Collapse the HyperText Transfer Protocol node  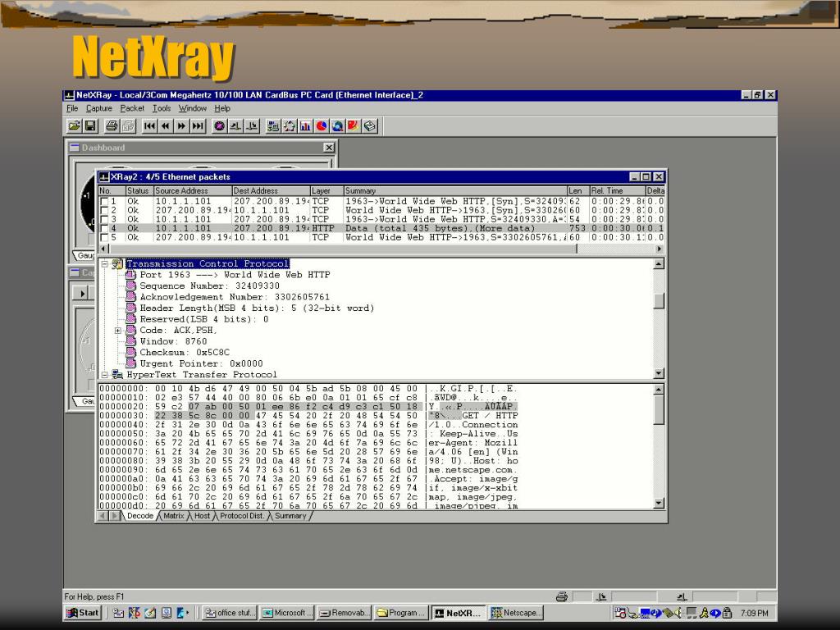(105, 374)
